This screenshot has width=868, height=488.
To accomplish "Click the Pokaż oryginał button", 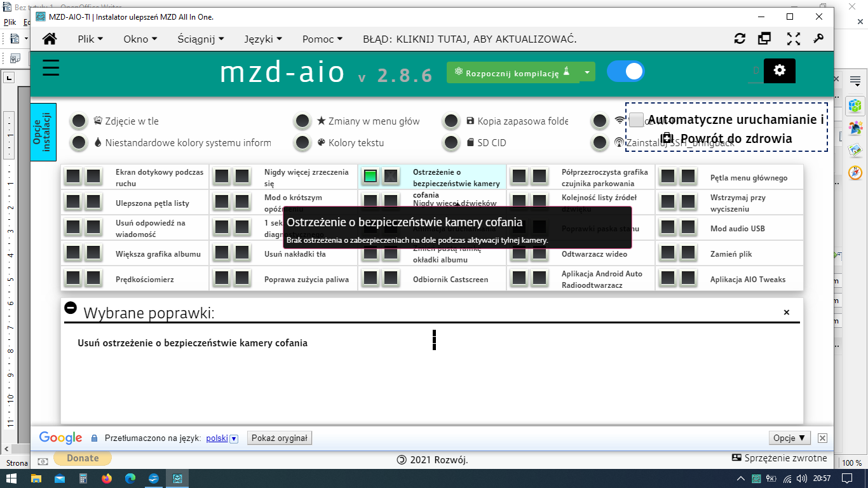I will click(x=280, y=438).
